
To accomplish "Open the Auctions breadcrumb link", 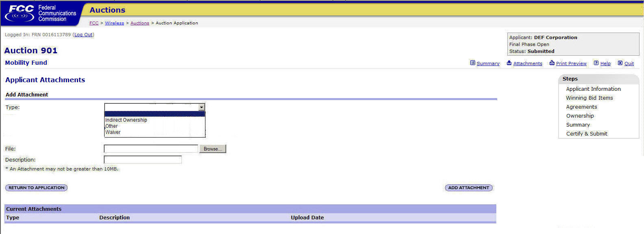I will click(x=140, y=23).
